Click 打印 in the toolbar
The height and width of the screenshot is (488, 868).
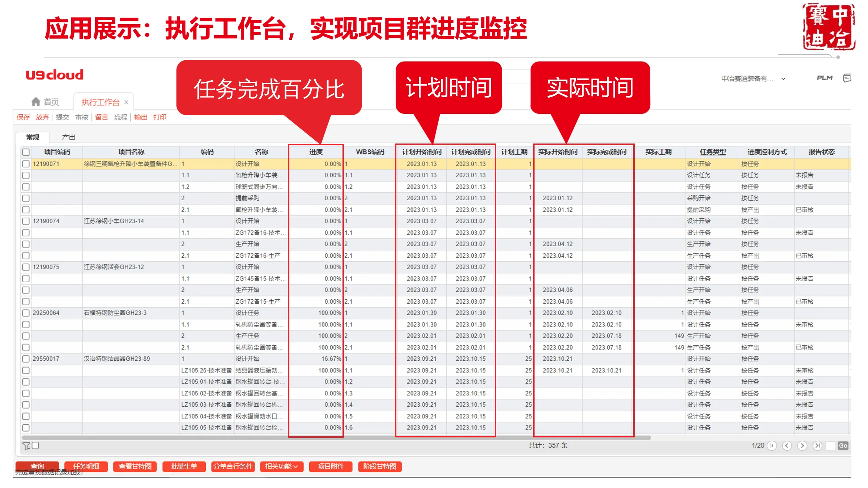pyautogui.click(x=159, y=117)
